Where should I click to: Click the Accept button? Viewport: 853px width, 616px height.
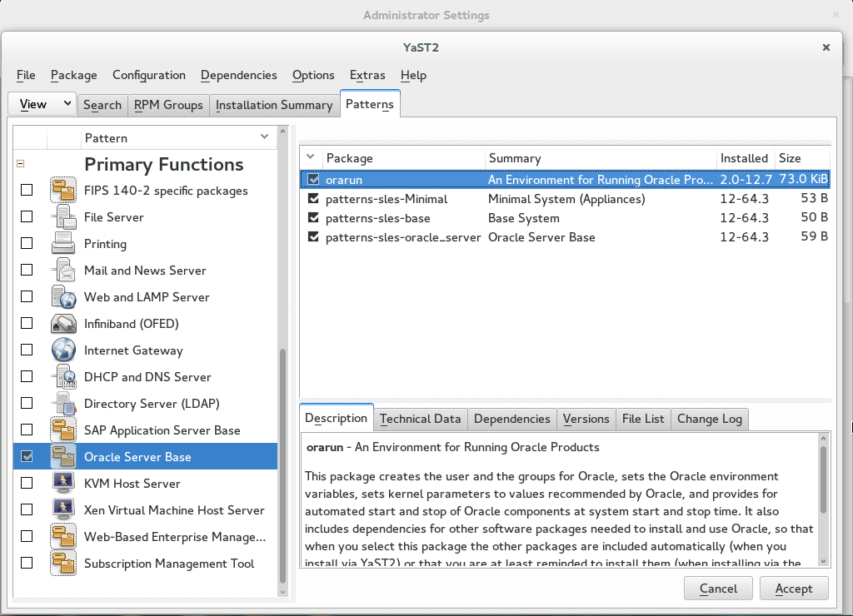(793, 588)
